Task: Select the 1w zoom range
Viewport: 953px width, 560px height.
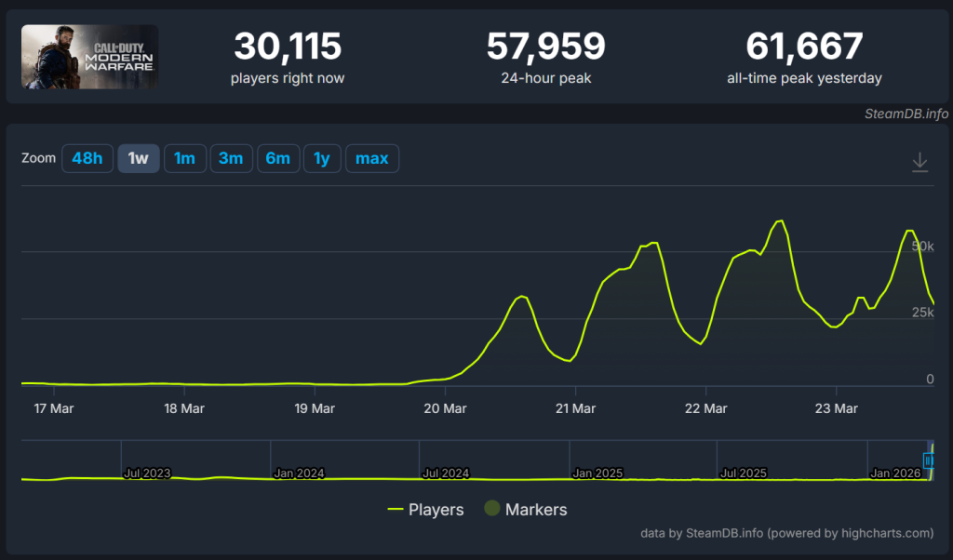Action: click(138, 158)
